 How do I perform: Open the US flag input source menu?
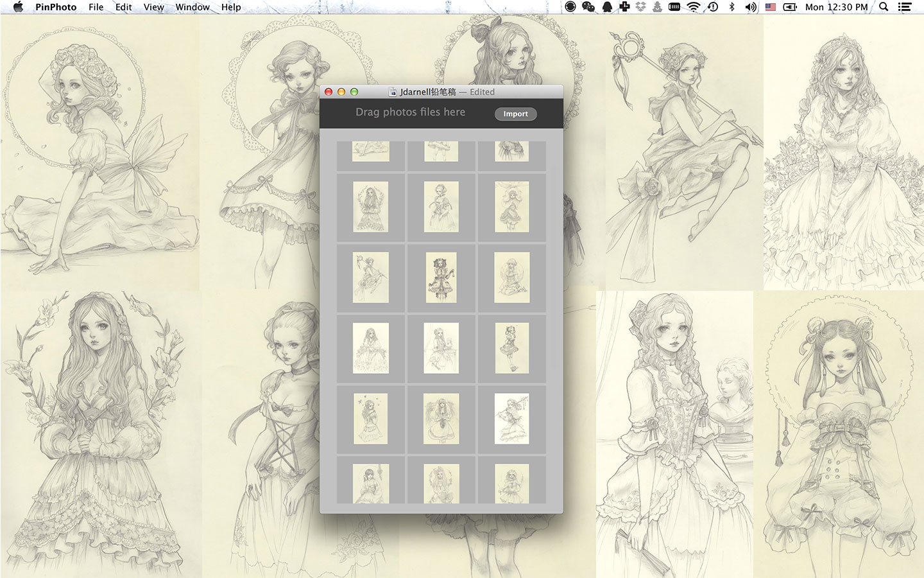click(771, 7)
